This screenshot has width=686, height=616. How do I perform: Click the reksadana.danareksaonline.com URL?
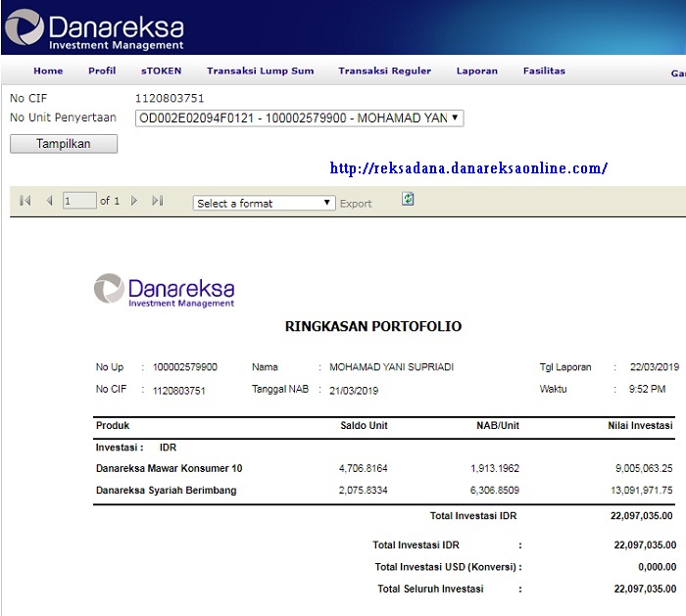468,168
